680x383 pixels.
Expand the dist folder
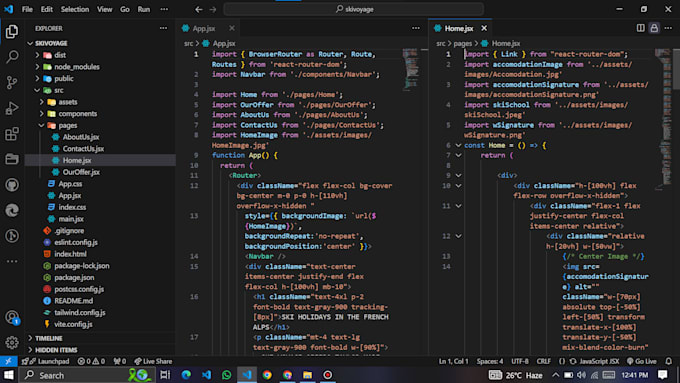101,55
